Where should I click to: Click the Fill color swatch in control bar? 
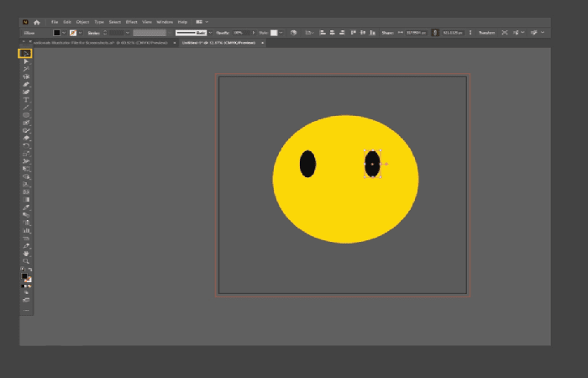pyautogui.click(x=56, y=33)
